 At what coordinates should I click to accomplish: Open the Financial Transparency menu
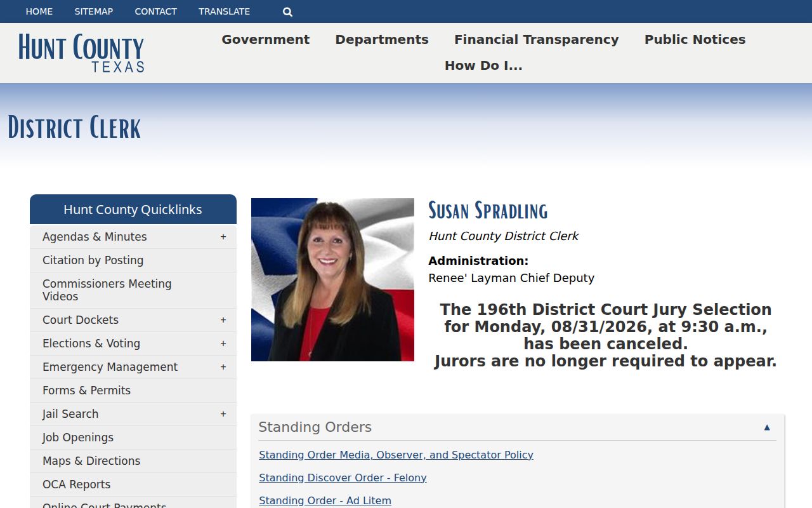(x=537, y=39)
